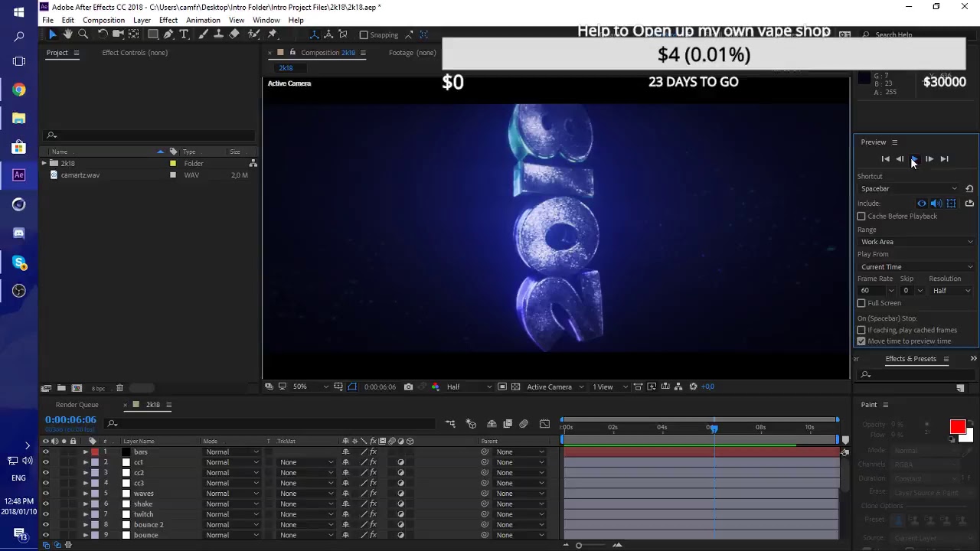Open the Effect menu

pyautogui.click(x=168, y=20)
